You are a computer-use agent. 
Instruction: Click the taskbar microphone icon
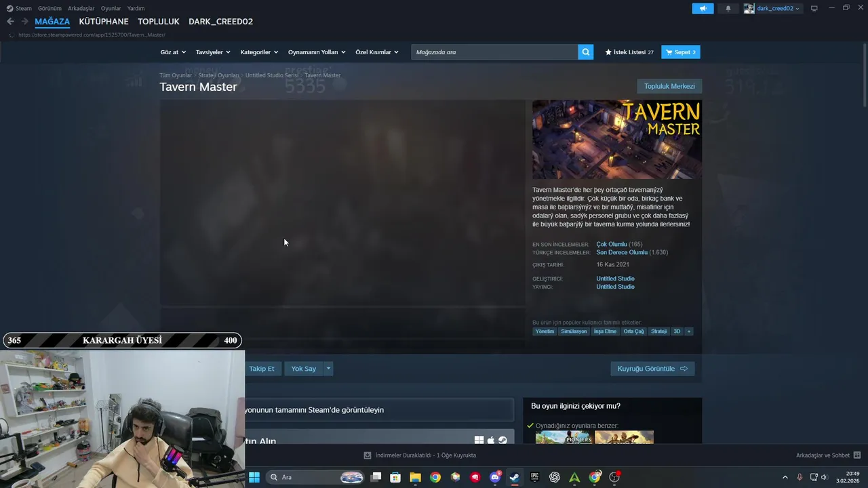tap(800, 477)
